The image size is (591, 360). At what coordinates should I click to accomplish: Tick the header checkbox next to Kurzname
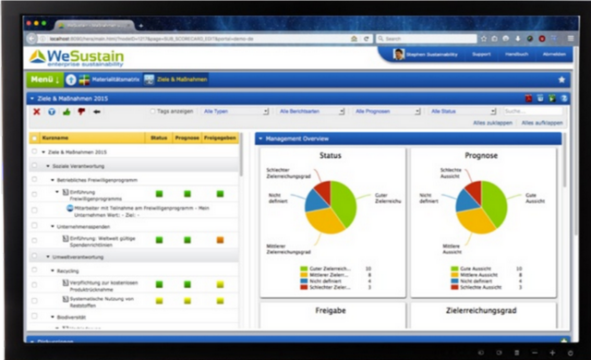[34, 138]
